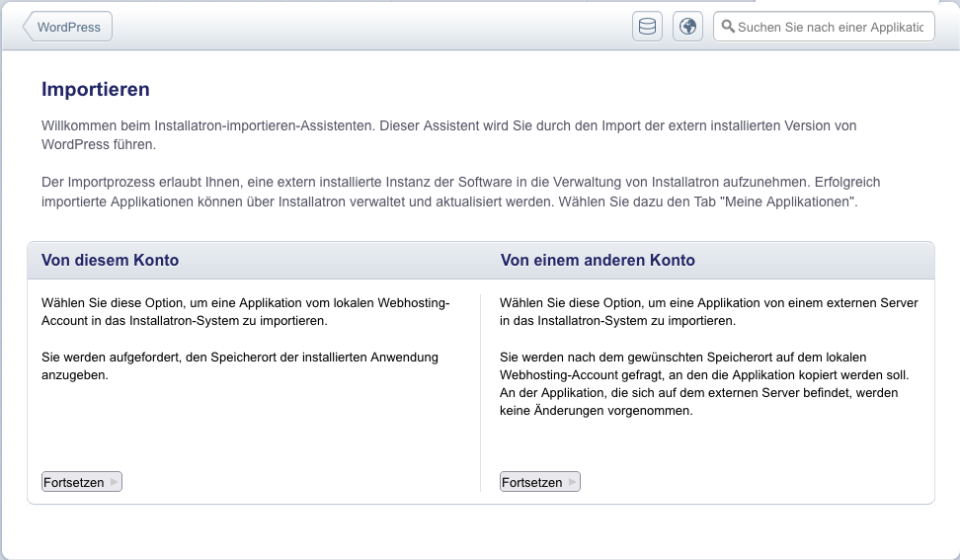Image resolution: width=960 pixels, height=560 pixels.
Task: Open the database icon in the header
Action: point(647,27)
